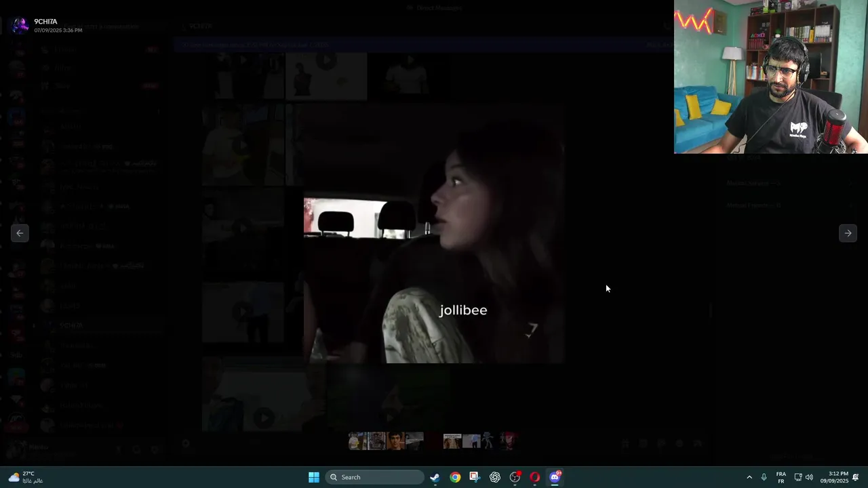
Task: Open the FRA FR language switcher
Action: click(781, 477)
